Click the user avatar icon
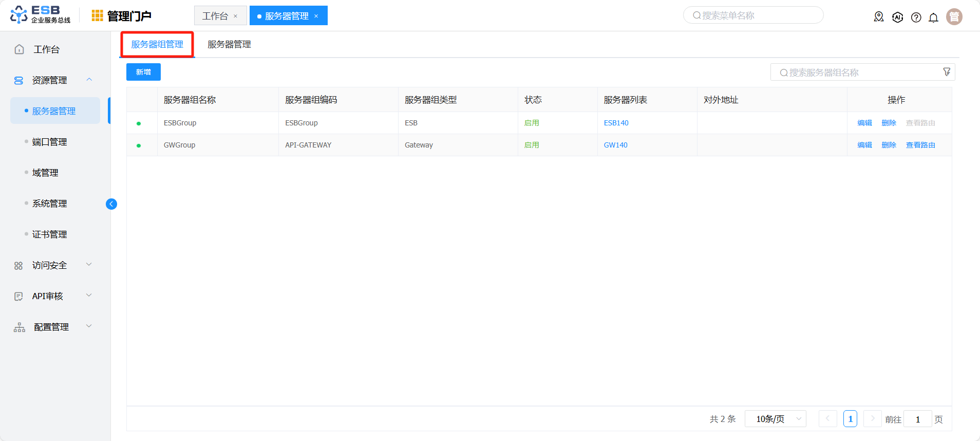The height and width of the screenshot is (441, 980). [954, 16]
